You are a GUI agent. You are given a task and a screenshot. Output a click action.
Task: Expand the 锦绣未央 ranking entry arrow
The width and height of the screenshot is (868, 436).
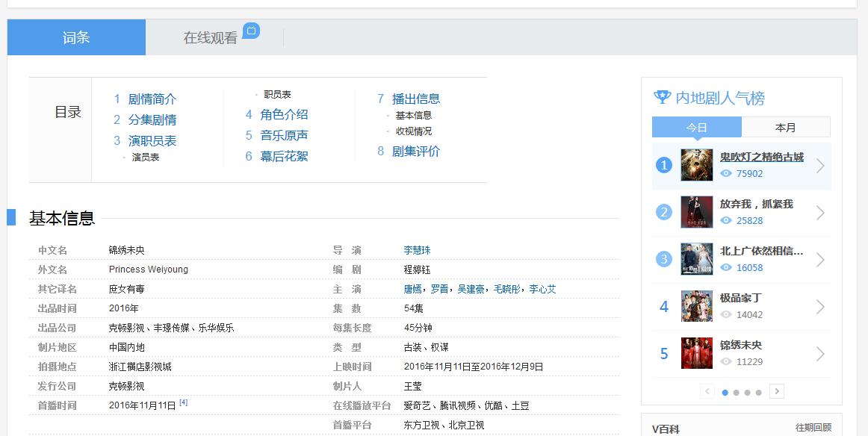click(821, 353)
